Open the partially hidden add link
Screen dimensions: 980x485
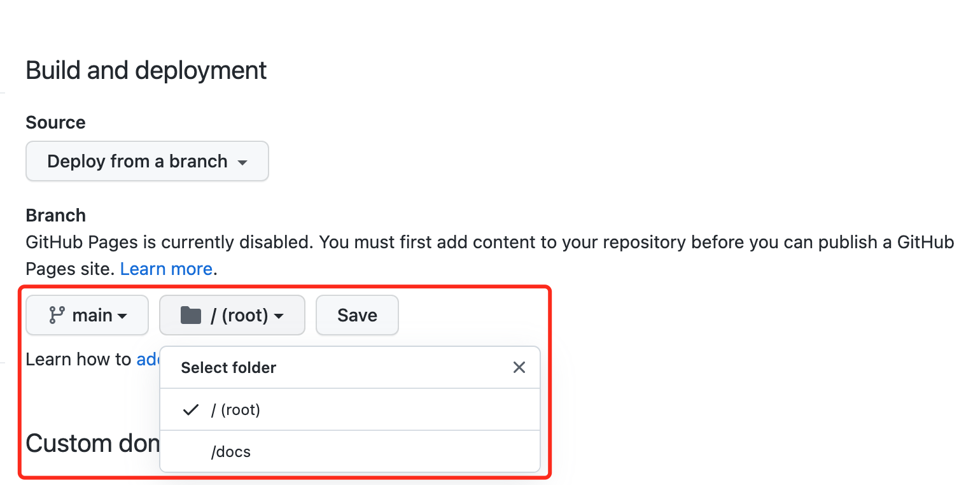click(148, 360)
